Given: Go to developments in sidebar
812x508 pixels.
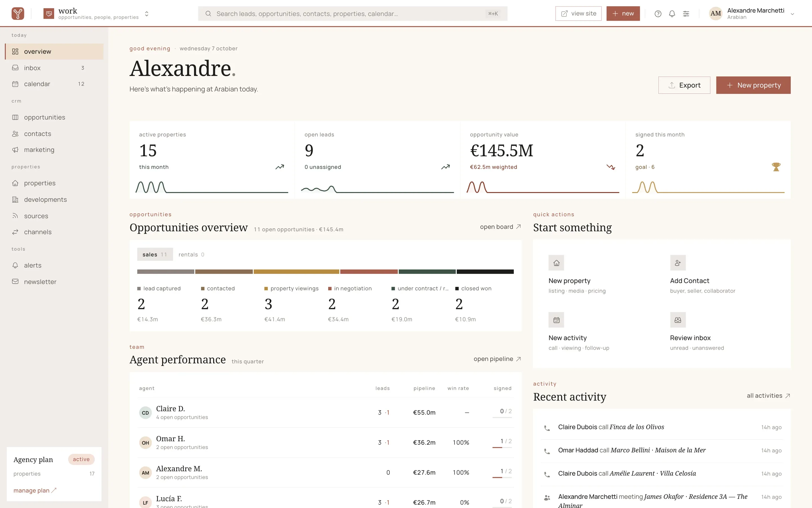Looking at the screenshot, I should pos(54,200).
